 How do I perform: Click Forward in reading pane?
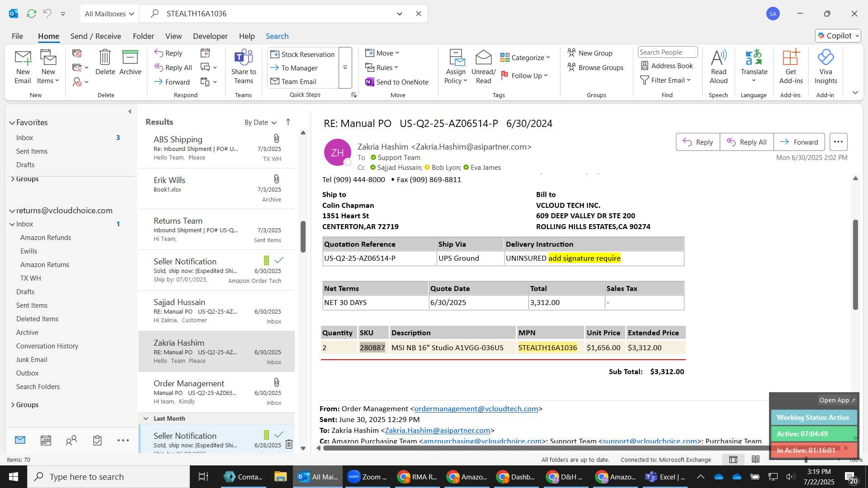click(799, 142)
